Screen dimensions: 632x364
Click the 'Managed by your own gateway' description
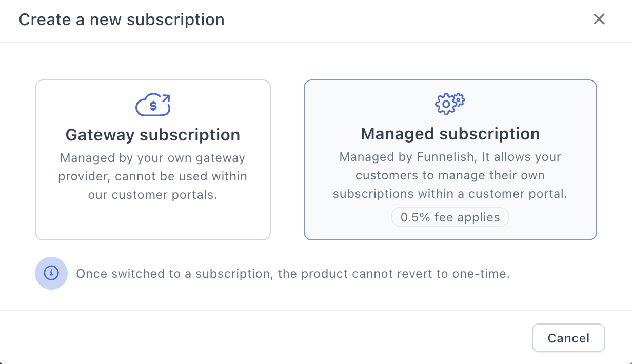[153, 176]
